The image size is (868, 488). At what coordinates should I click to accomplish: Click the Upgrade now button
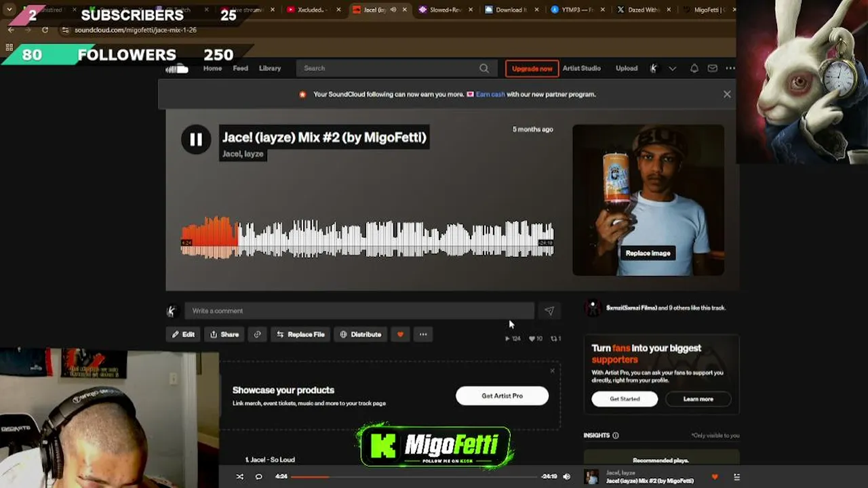(x=532, y=68)
